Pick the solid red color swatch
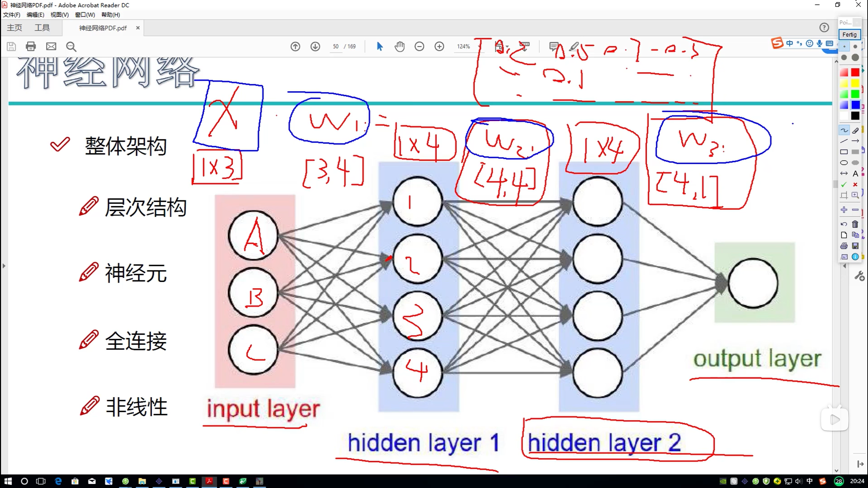This screenshot has height=488, width=868. point(855,73)
